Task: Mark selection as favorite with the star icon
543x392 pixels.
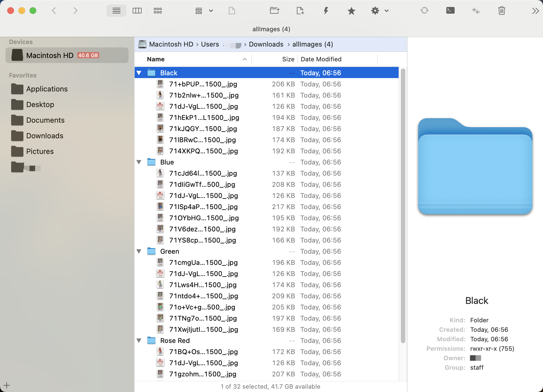Action: click(x=352, y=11)
